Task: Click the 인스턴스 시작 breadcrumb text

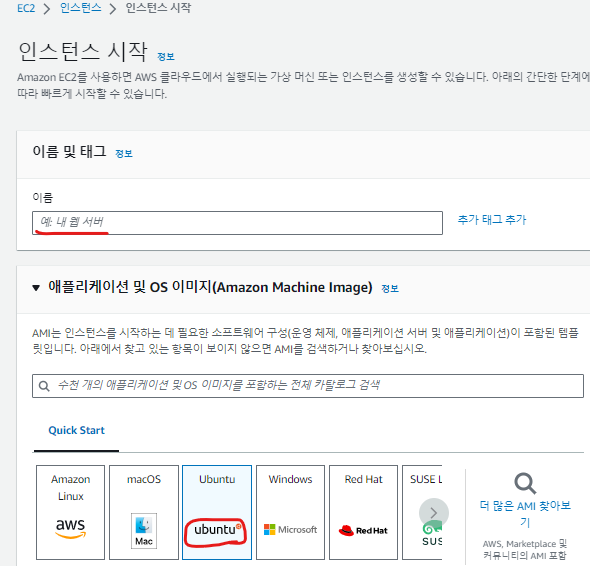Action: (x=158, y=8)
